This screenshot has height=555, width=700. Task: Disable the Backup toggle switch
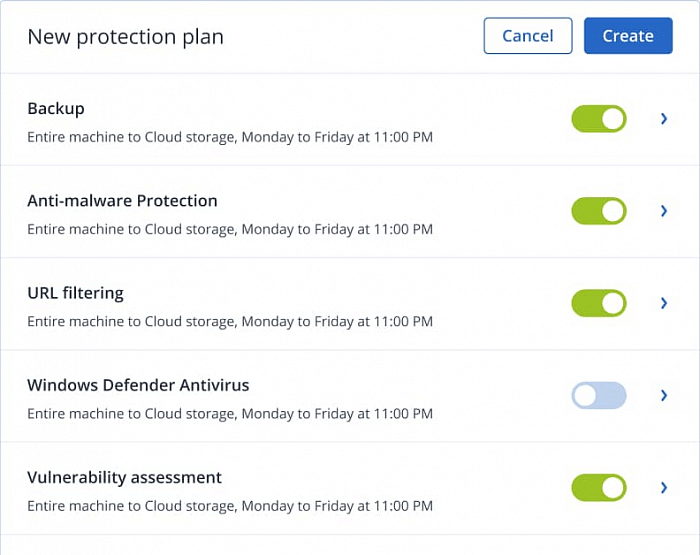pyautogui.click(x=598, y=119)
